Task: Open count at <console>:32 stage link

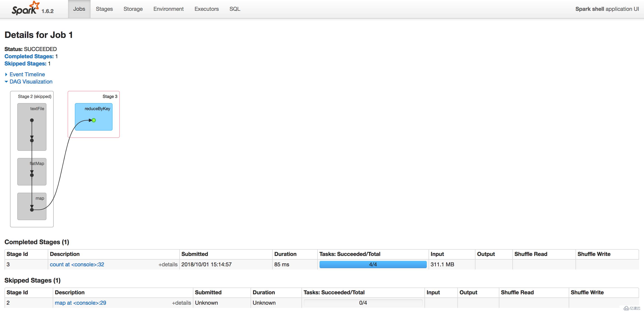Action: (77, 265)
